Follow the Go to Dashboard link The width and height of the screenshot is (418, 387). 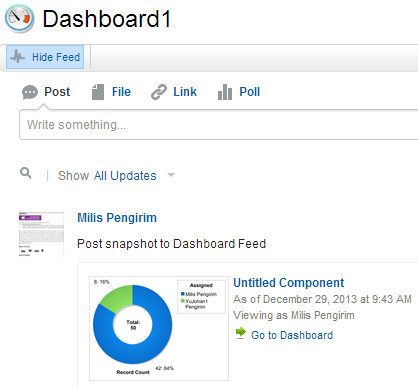(292, 335)
